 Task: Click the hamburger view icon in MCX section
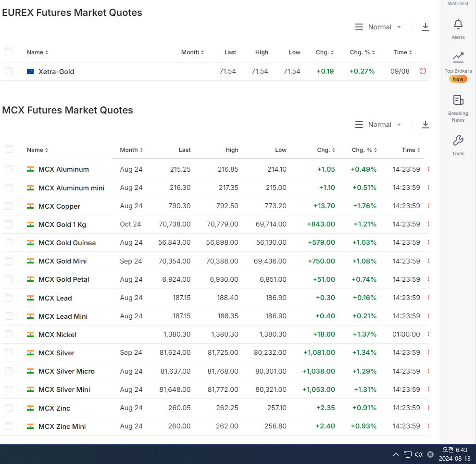pyautogui.click(x=359, y=125)
